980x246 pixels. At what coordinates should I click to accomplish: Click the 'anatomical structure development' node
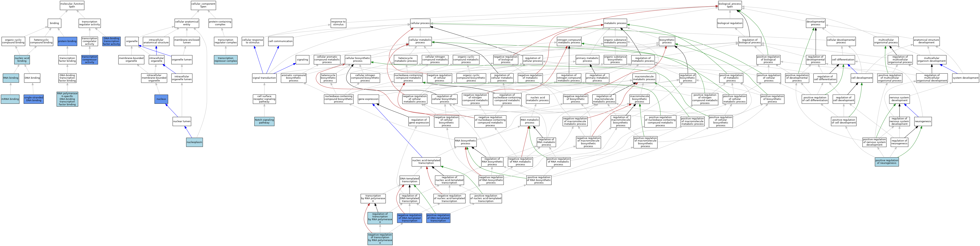pos(926,41)
